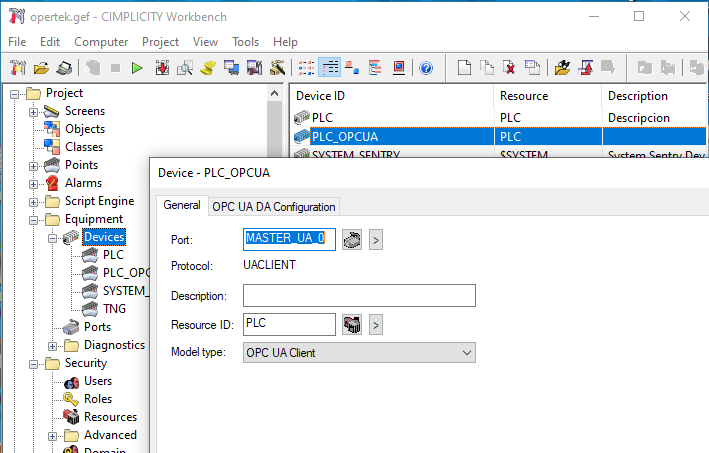Select the General tab

(182, 205)
